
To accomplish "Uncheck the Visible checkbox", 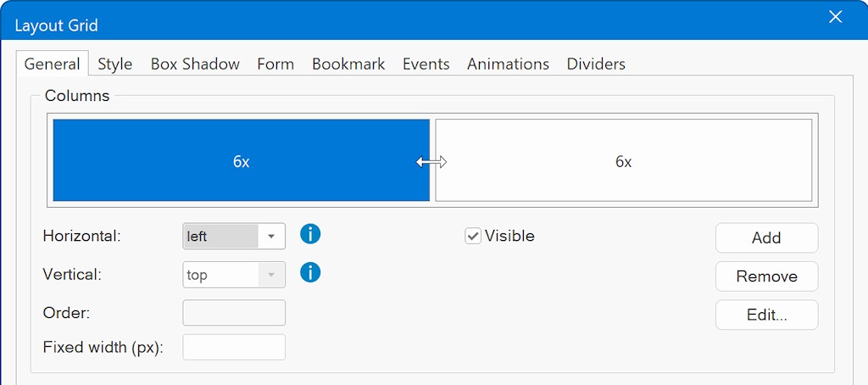I will (x=473, y=237).
